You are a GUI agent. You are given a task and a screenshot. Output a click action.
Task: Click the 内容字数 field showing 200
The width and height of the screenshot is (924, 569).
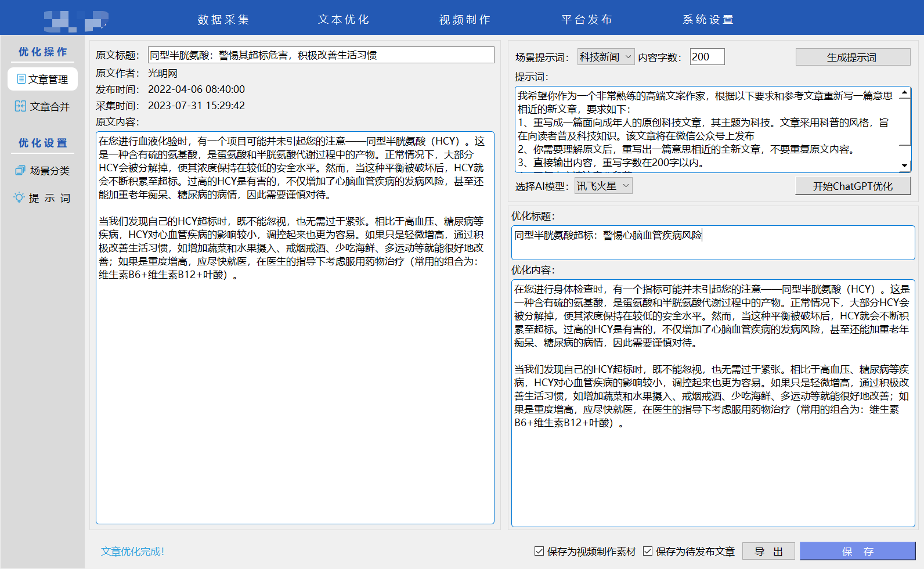point(707,57)
